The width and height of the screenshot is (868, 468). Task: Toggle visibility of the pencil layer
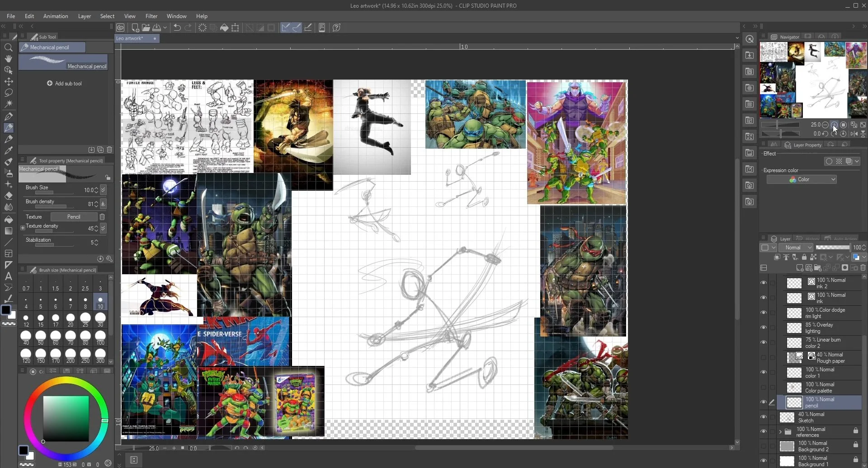(x=764, y=402)
